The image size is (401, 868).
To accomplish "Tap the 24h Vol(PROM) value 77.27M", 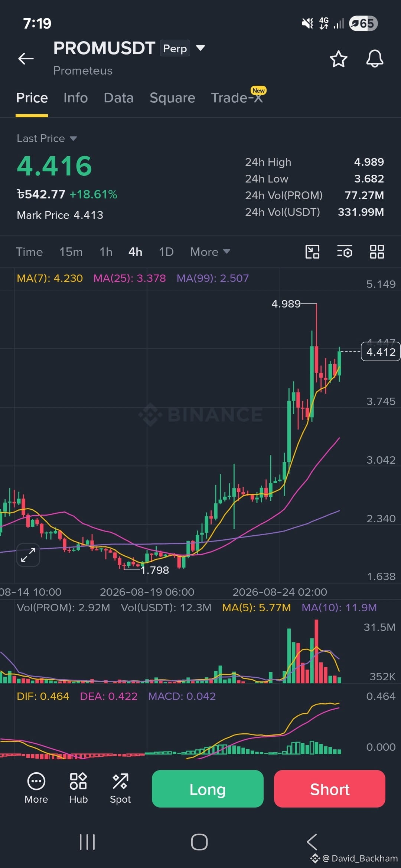I will (364, 195).
